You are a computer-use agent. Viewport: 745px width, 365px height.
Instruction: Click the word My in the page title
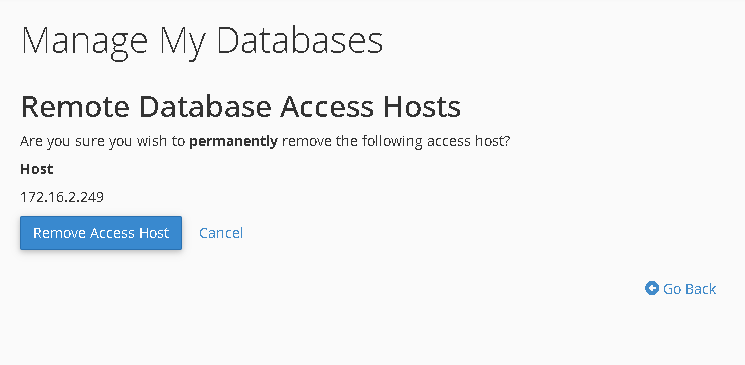183,42
